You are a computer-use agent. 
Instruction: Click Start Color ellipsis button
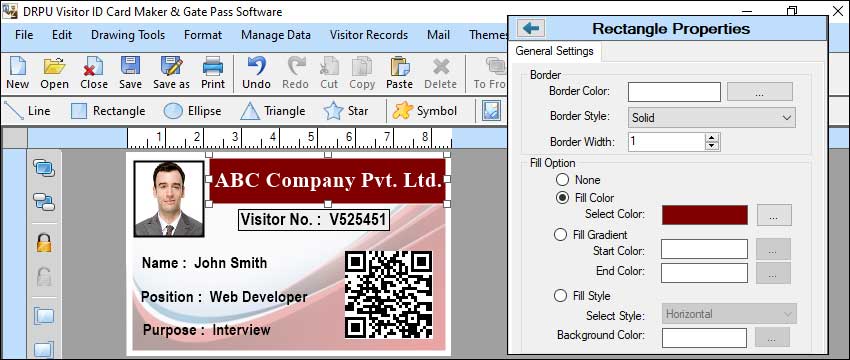pos(774,249)
